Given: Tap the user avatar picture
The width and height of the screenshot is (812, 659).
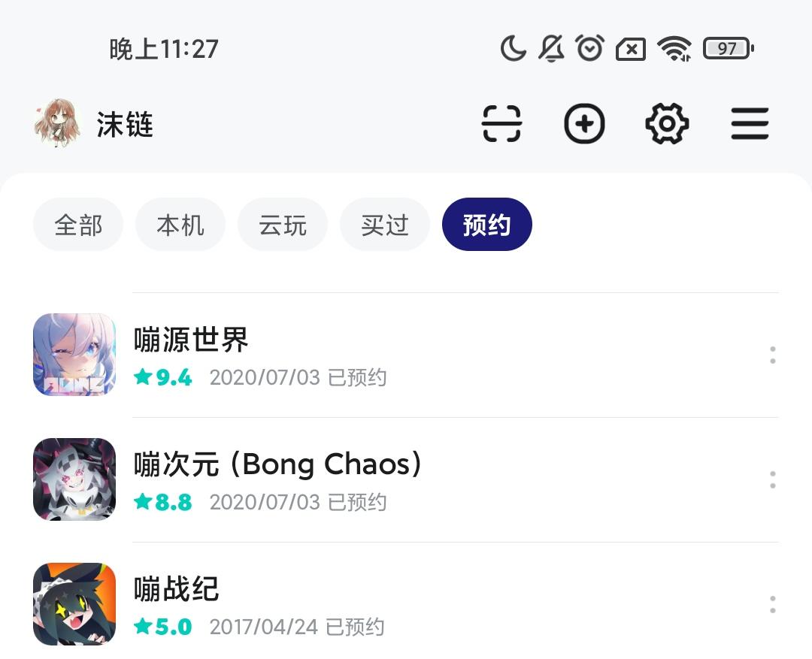Looking at the screenshot, I should [x=57, y=124].
